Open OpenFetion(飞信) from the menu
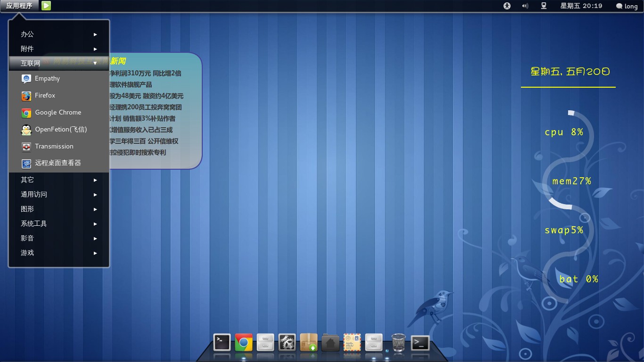The width and height of the screenshot is (644, 362). point(60,130)
